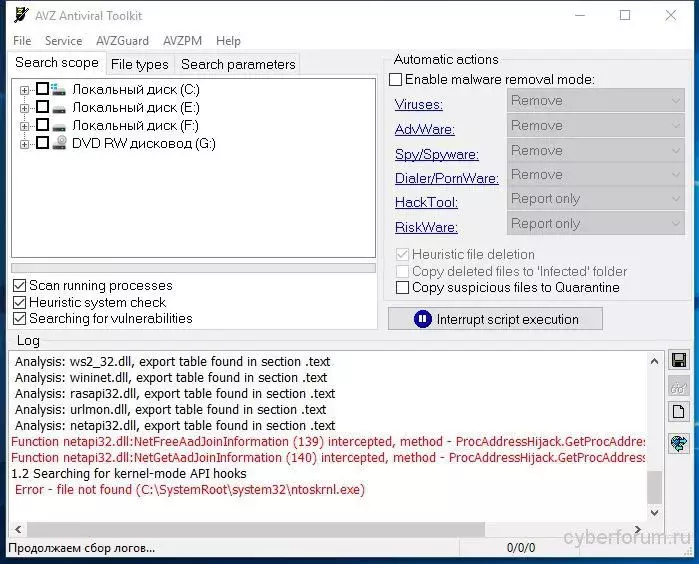Click the HackTool link
Viewport: 699px width, 564px height.
tap(426, 202)
